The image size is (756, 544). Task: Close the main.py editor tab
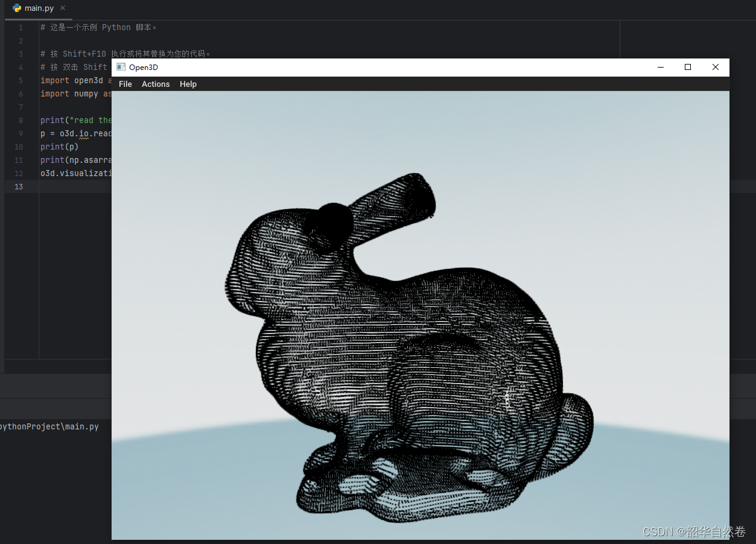coord(62,8)
